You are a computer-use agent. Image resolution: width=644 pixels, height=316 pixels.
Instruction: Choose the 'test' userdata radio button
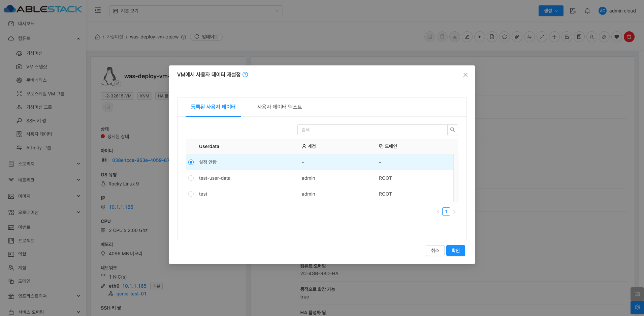click(191, 194)
